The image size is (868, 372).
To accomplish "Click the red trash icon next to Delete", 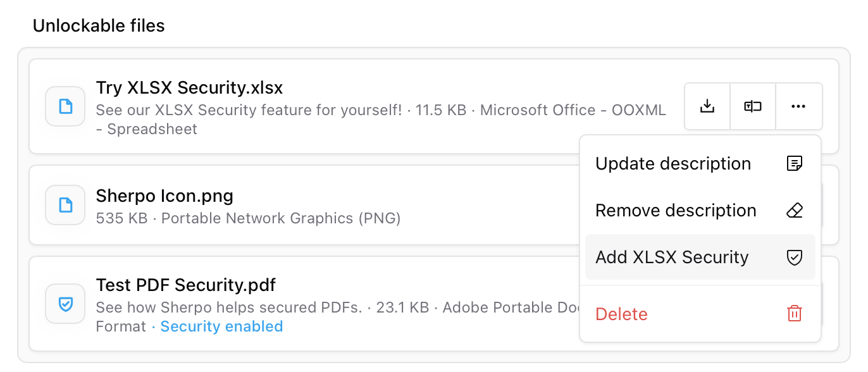I will click(795, 314).
